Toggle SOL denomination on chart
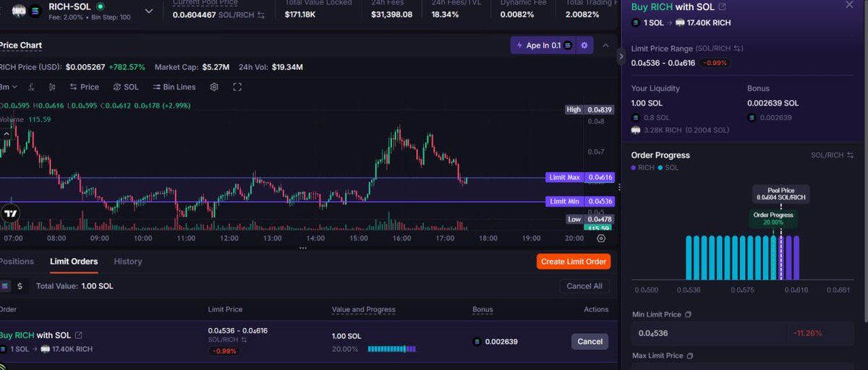 [x=126, y=87]
